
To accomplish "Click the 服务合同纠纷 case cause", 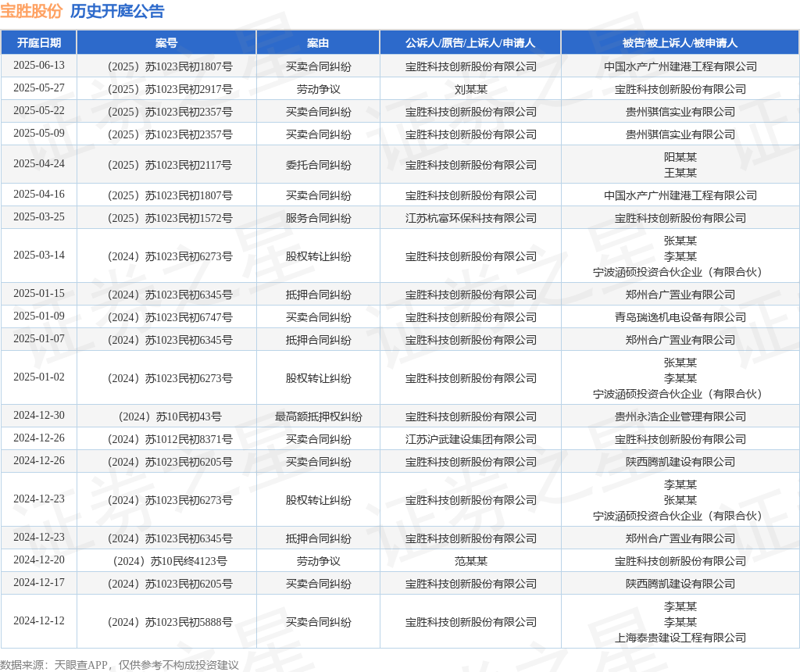I will point(319,218).
